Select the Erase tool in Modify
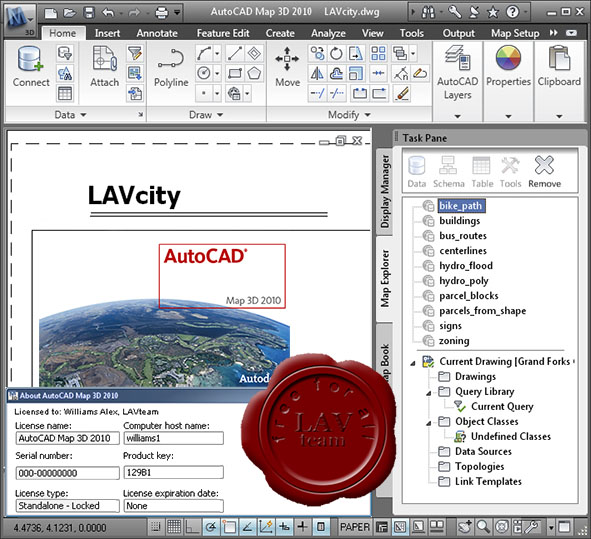This screenshot has width=591, height=539. pyautogui.click(x=402, y=93)
